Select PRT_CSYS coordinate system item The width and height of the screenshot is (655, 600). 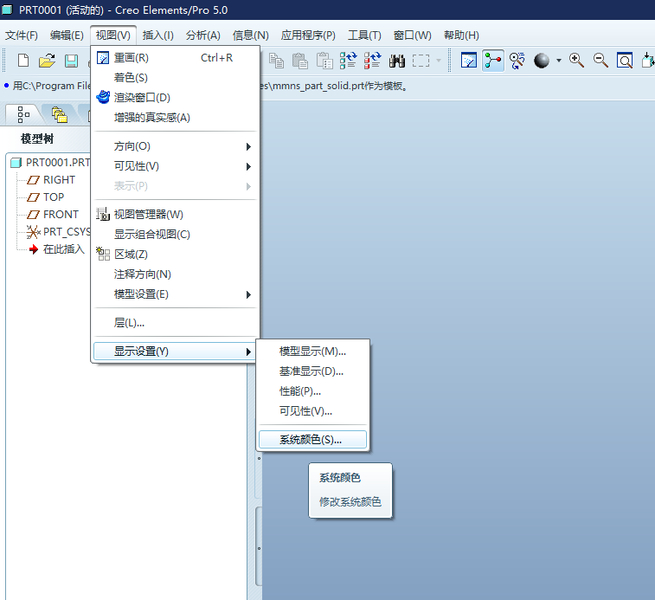(58, 232)
